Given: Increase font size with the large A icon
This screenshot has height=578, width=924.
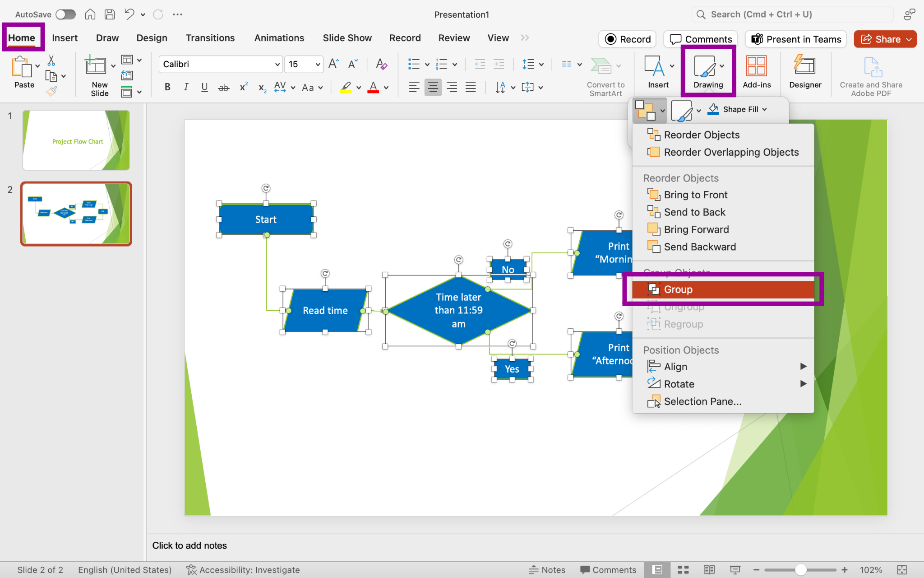Looking at the screenshot, I should [333, 64].
